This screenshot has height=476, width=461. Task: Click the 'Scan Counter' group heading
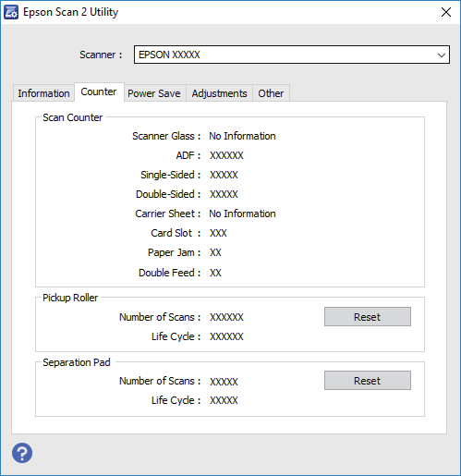click(73, 117)
